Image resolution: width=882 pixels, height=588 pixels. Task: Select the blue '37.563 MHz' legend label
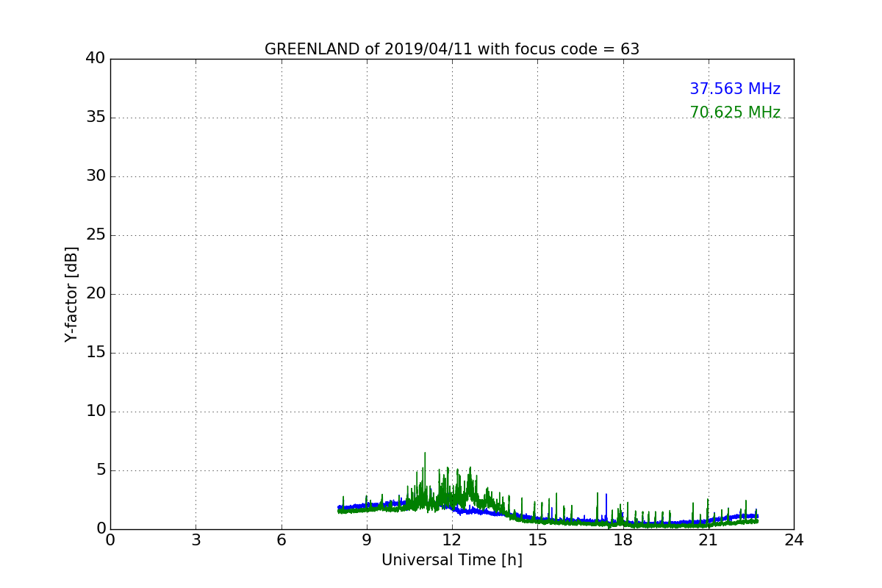point(735,89)
